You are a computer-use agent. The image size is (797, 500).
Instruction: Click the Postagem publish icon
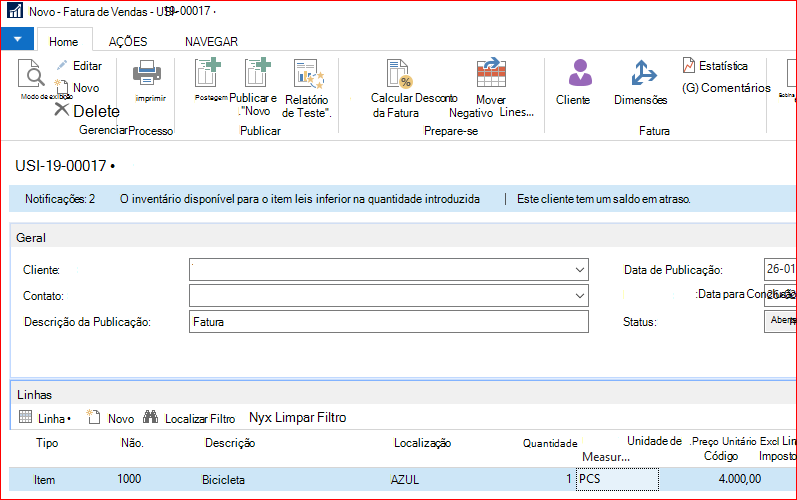tap(207, 73)
